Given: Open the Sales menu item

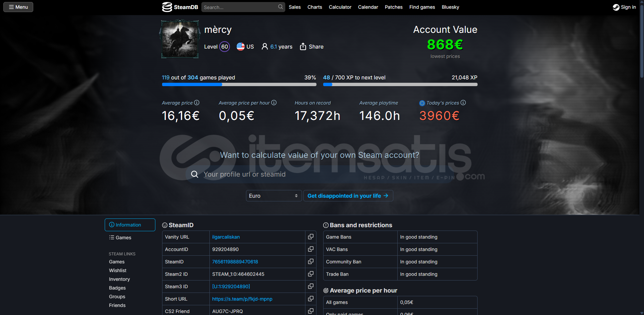Looking at the screenshot, I should 295,7.
